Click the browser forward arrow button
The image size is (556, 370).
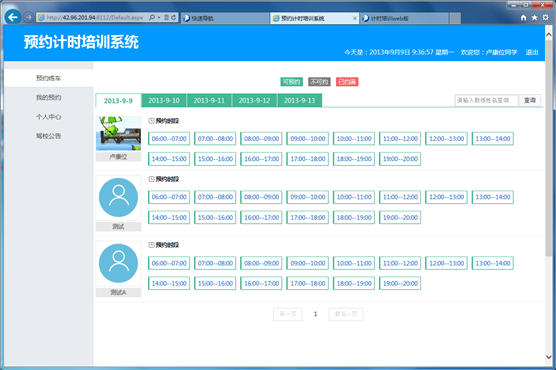(x=29, y=17)
